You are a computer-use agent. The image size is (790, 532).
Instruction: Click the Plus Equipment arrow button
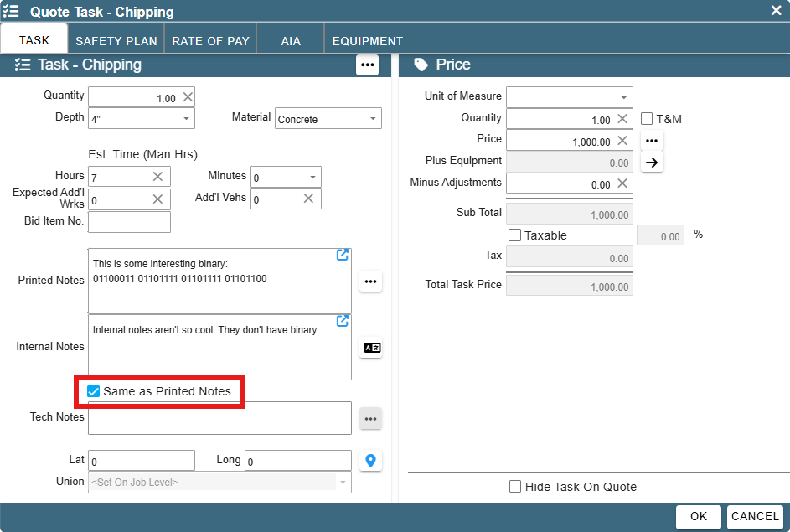pos(652,163)
